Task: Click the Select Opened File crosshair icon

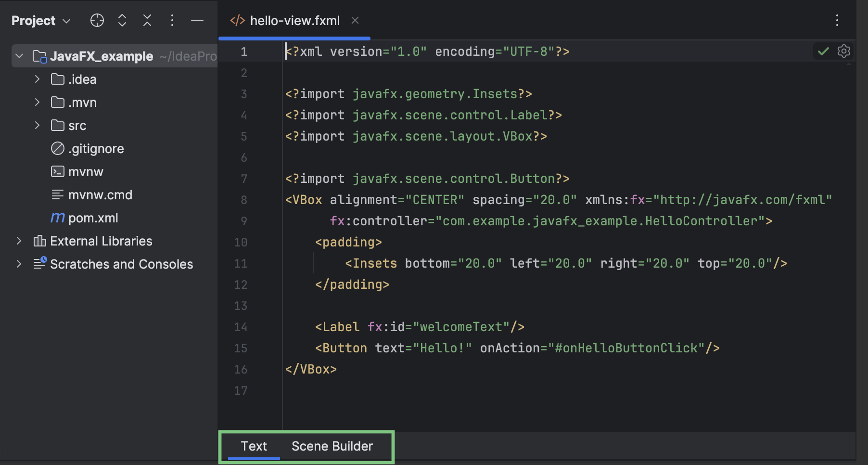Action: (97, 20)
